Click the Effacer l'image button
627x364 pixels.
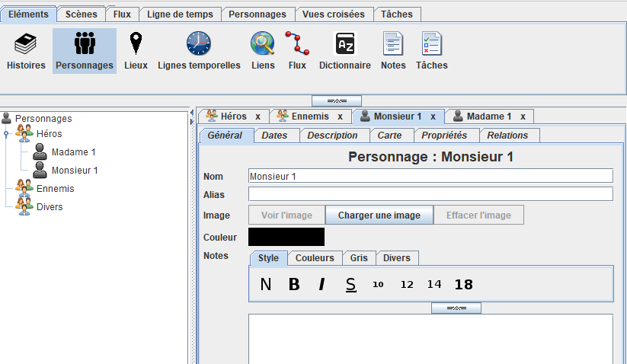[x=478, y=216]
